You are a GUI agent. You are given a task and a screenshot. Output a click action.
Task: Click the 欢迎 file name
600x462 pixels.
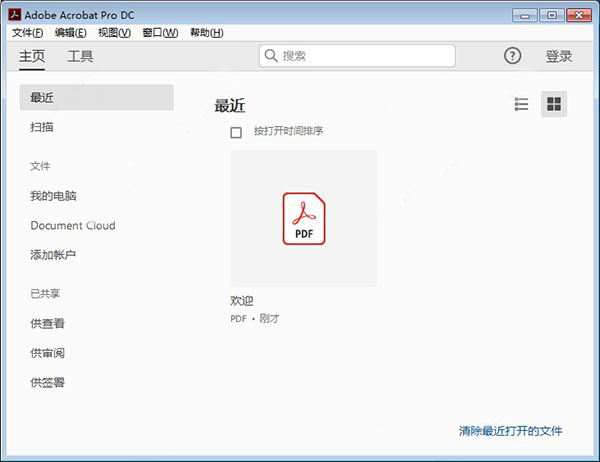coord(242,301)
